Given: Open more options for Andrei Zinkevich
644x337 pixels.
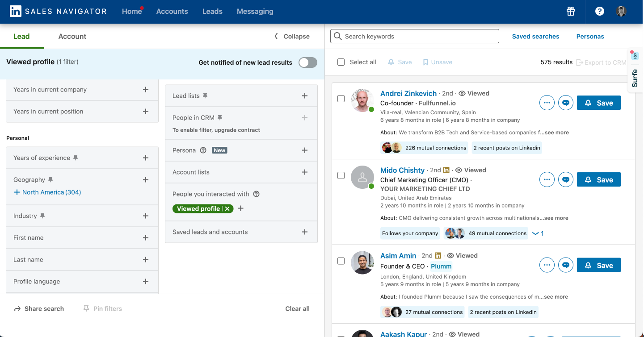Looking at the screenshot, I should [547, 103].
